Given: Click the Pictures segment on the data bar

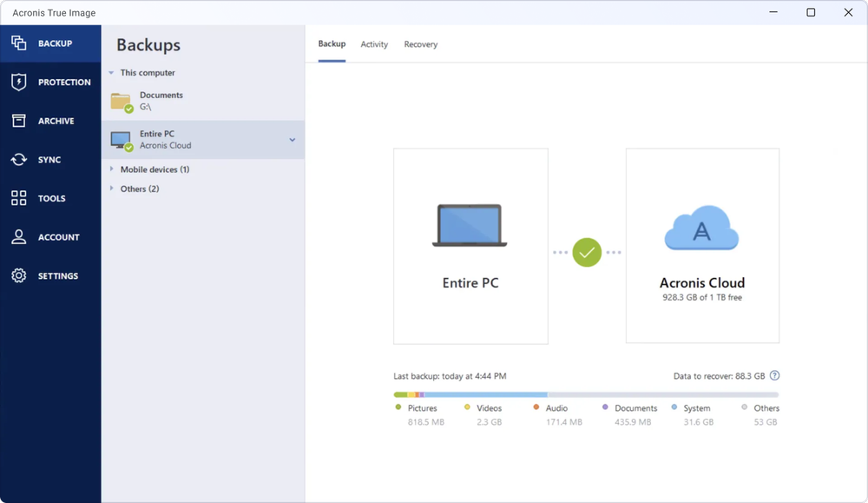Looking at the screenshot, I should pyautogui.click(x=398, y=394).
